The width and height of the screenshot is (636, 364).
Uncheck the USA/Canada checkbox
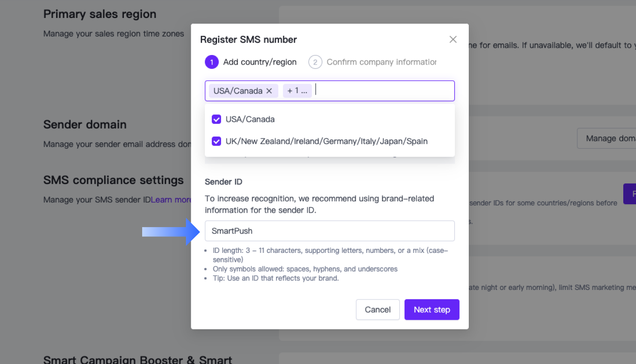click(216, 119)
